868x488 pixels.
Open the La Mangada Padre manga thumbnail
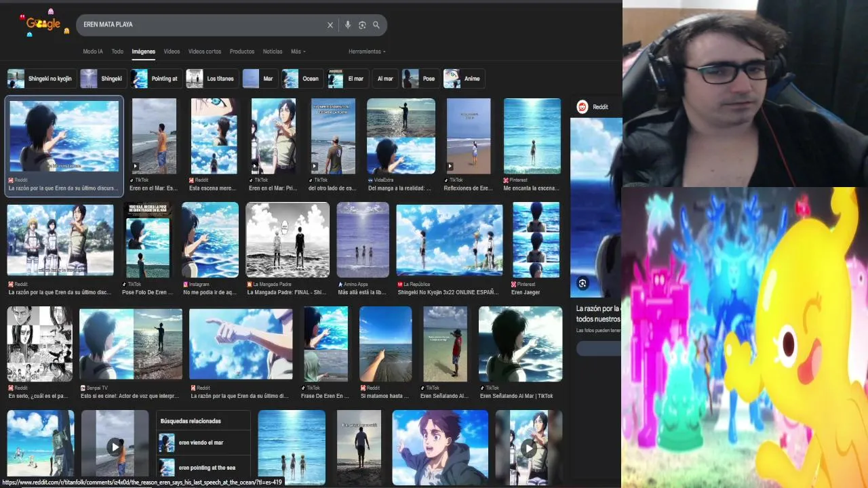pos(288,239)
